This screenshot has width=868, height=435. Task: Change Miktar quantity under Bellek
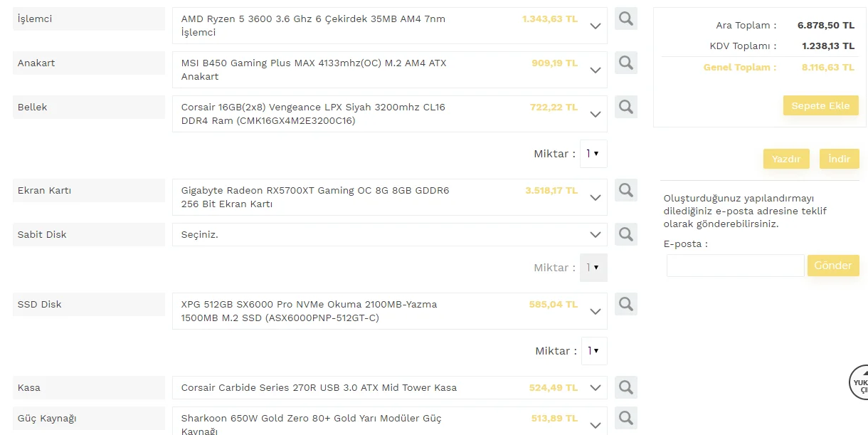coord(593,154)
